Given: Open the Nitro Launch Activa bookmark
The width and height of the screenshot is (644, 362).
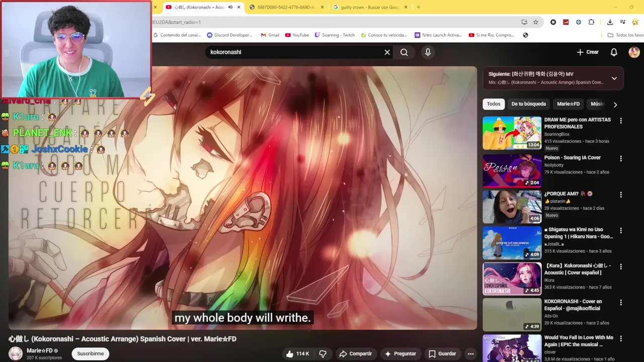Looking at the screenshot, I should (438, 35).
